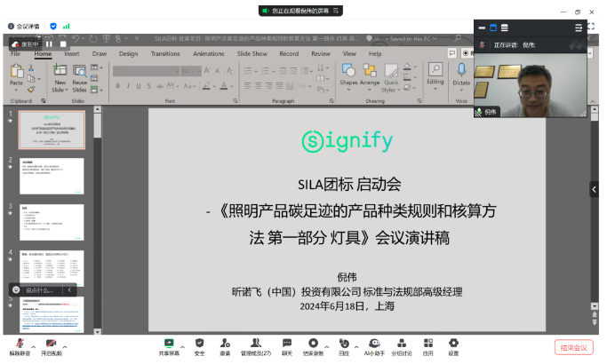Image resolution: width=607 pixels, height=364 pixels.
Task: Open the Transitions ribbon tab
Action: (x=165, y=54)
